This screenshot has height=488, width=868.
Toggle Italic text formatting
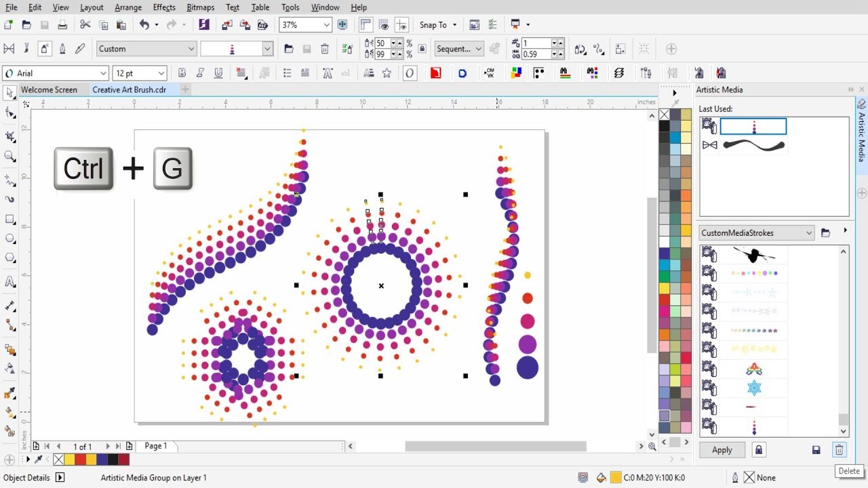pos(200,73)
